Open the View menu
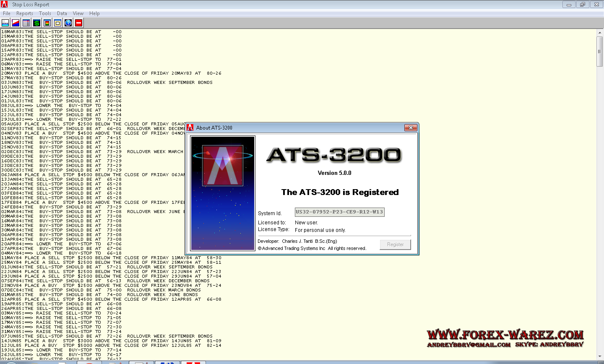 tap(78, 13)
